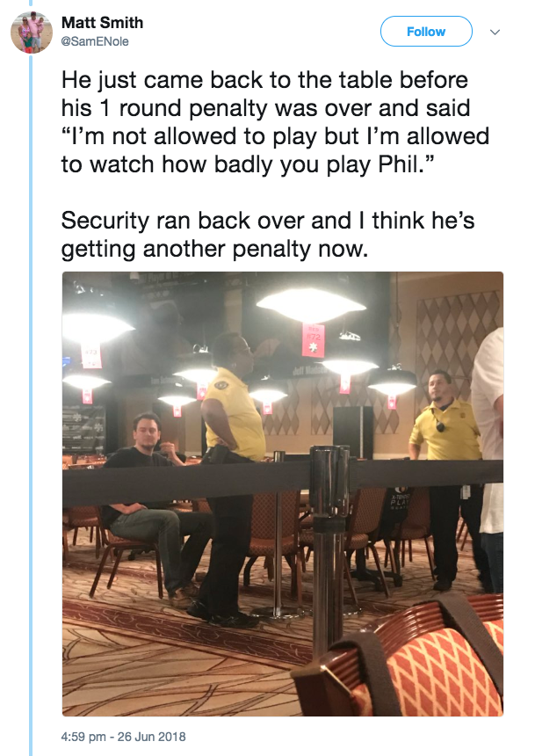
Task: Open the attached poker room photo
Action: tap(283, 493)
